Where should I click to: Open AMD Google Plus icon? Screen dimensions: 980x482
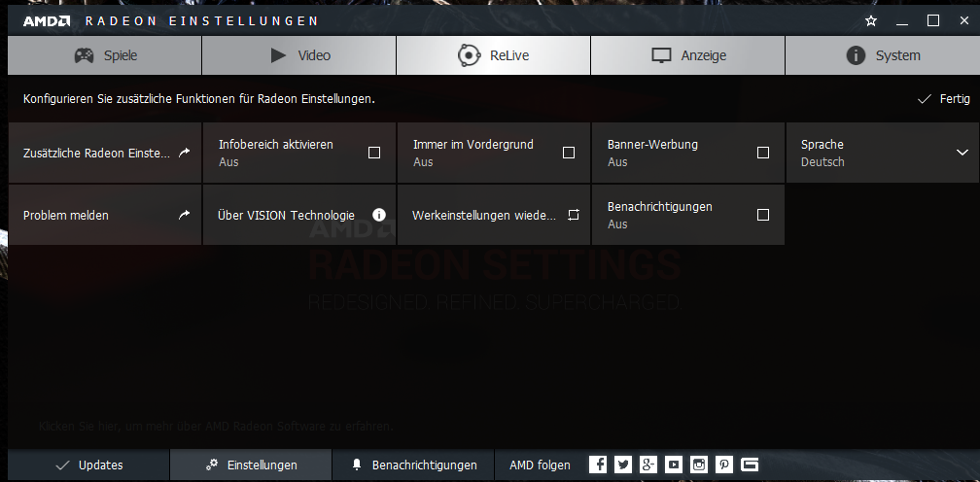click(648, 465)
